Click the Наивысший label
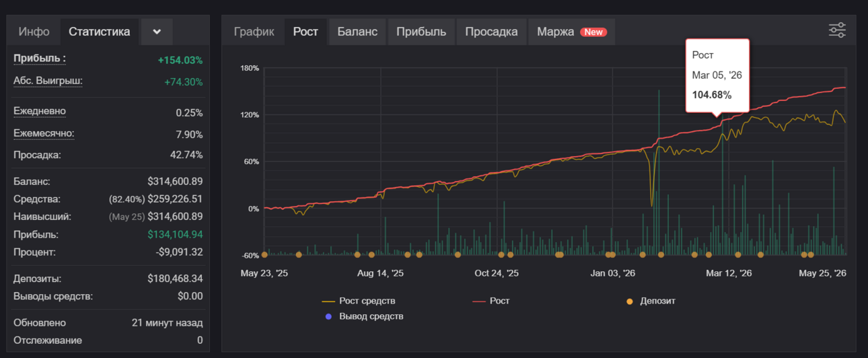The width and height of the screenshot is (868, 358). (x=42, y=217)
